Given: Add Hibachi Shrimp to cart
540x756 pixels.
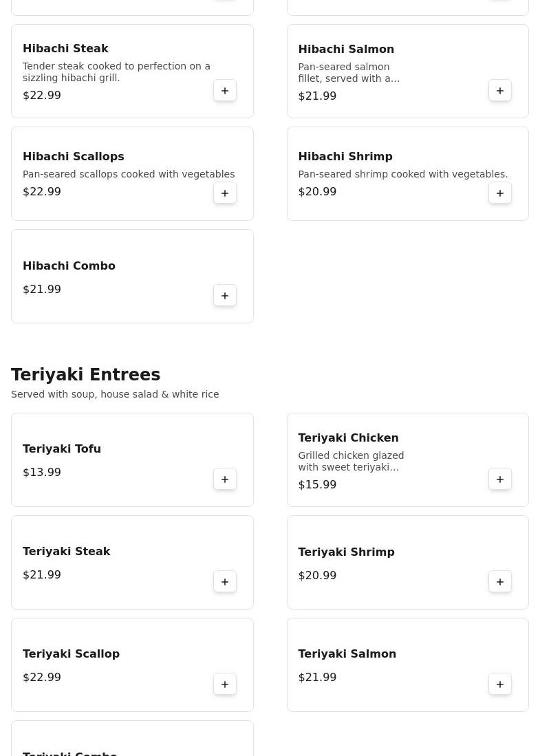Looking at the screenshot, I should click(x=500, y=193).
